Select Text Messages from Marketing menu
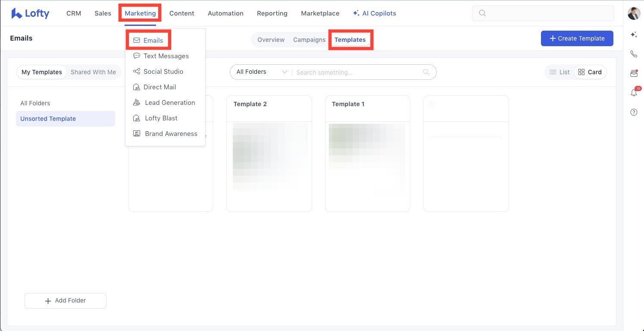This screenshot has width=644, height=331. tap(166, 56)
